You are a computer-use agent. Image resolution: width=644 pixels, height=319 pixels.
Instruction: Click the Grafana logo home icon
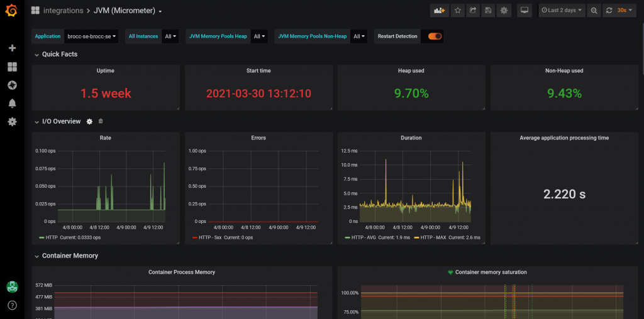pyautogui.click(x=12, y=11)
